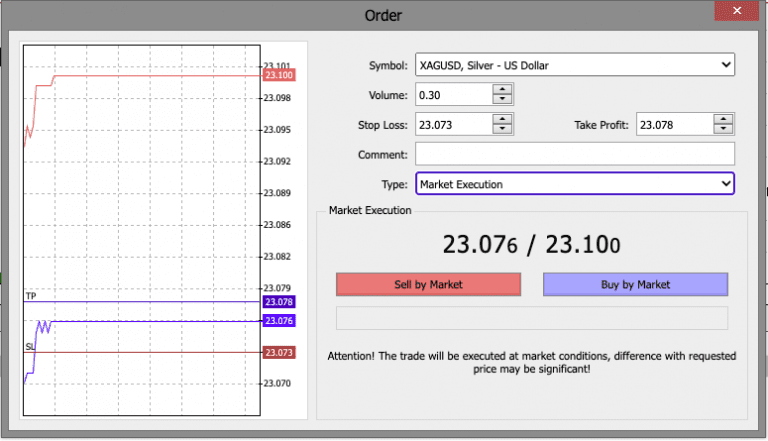Screen dimensions: 768x441
Task: Focus the Stop Loss value field
Action: (x=452, y=125)
